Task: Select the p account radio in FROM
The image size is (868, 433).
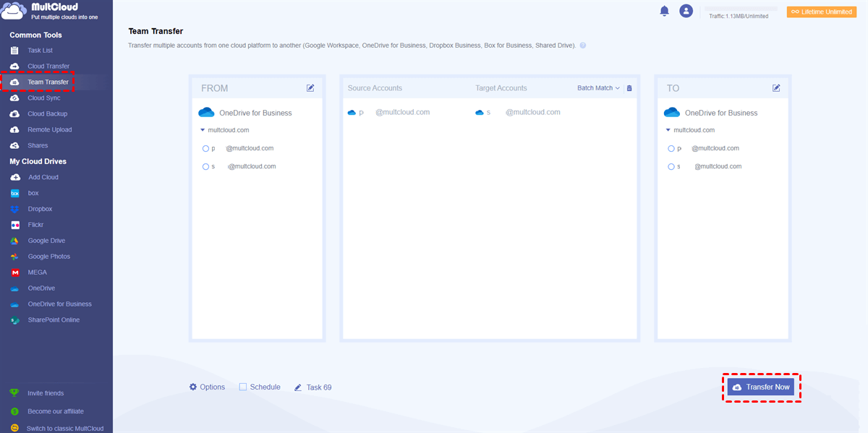Action: tap(206, 148)
